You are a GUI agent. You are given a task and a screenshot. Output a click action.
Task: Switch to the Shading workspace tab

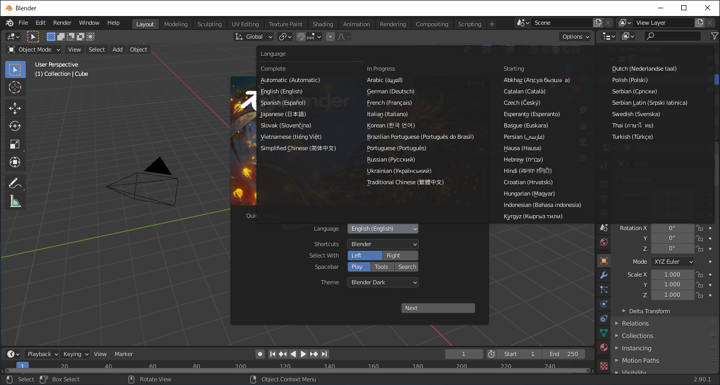323,24
